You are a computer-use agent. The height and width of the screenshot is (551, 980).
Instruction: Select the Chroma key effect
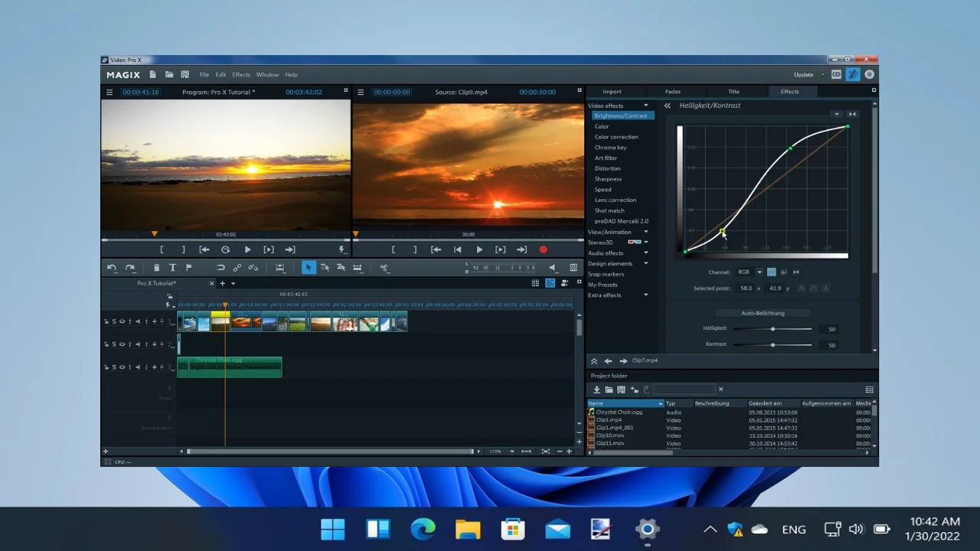(x=610, y=148)
